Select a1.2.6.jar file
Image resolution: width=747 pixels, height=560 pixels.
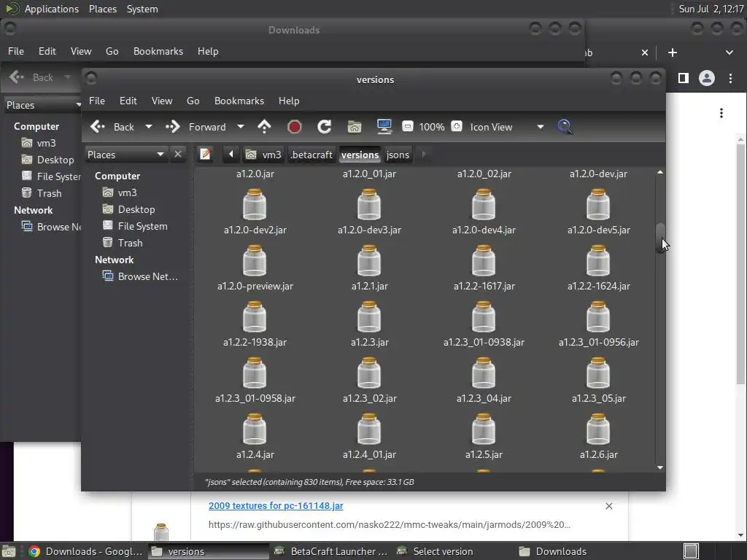click(x=598, y=437)
